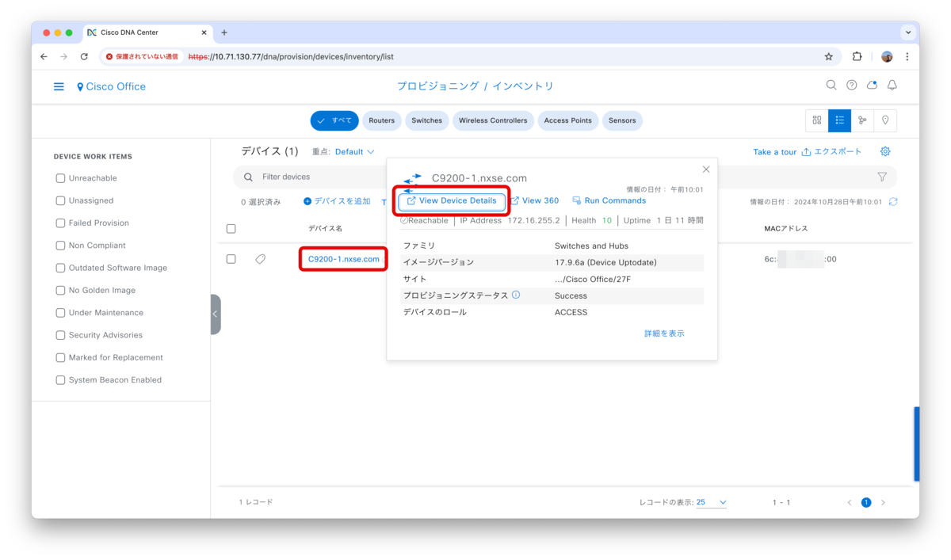Viewport: 951px width, 560px height.
Task: Switch to the map view pin icon
Action: pos(885,120)
